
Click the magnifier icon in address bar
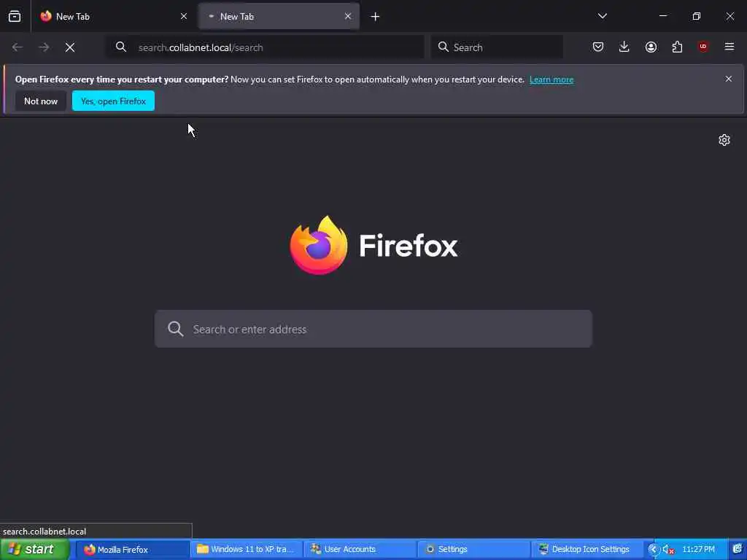pos(121,47)
